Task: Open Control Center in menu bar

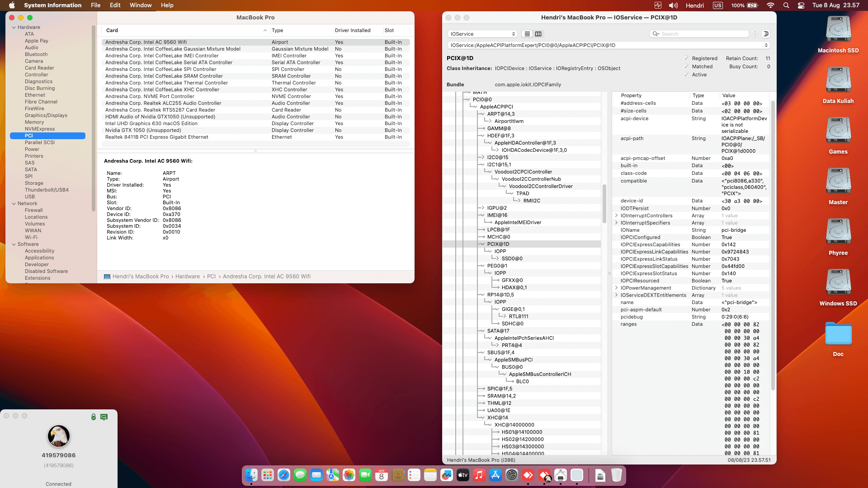Action: tap(801, 5)
